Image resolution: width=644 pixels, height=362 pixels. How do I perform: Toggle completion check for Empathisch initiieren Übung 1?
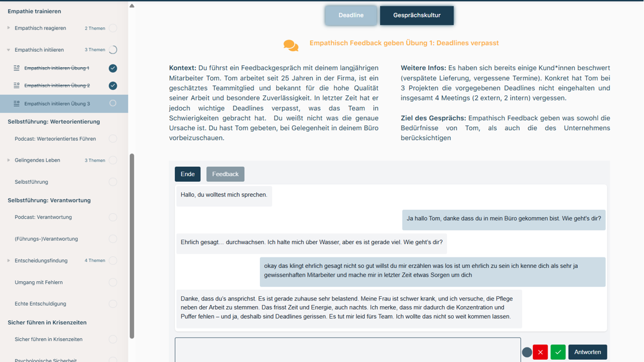click(x=113, y=68)
